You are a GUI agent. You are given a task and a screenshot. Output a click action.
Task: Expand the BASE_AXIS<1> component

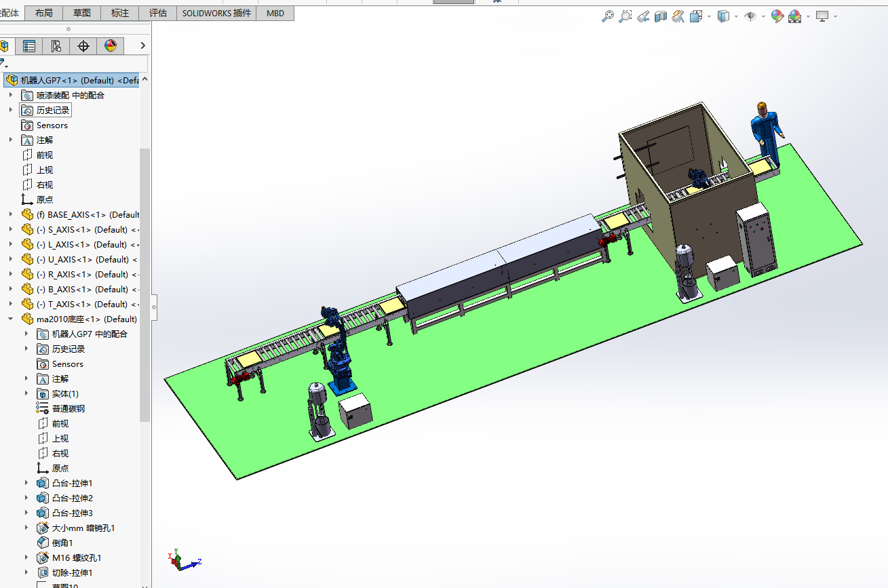point(11,214)
